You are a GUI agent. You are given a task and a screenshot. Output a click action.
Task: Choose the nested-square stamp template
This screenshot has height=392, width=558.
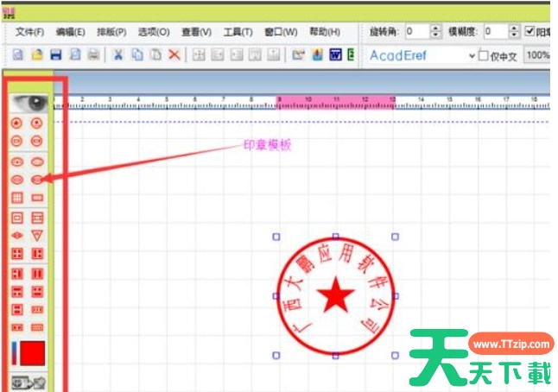coord(17,218)
